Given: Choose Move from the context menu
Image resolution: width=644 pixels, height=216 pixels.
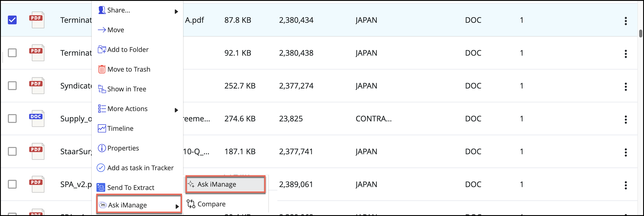Looking at the screenshot, I should pyautogui.click(x=115, y=30).
